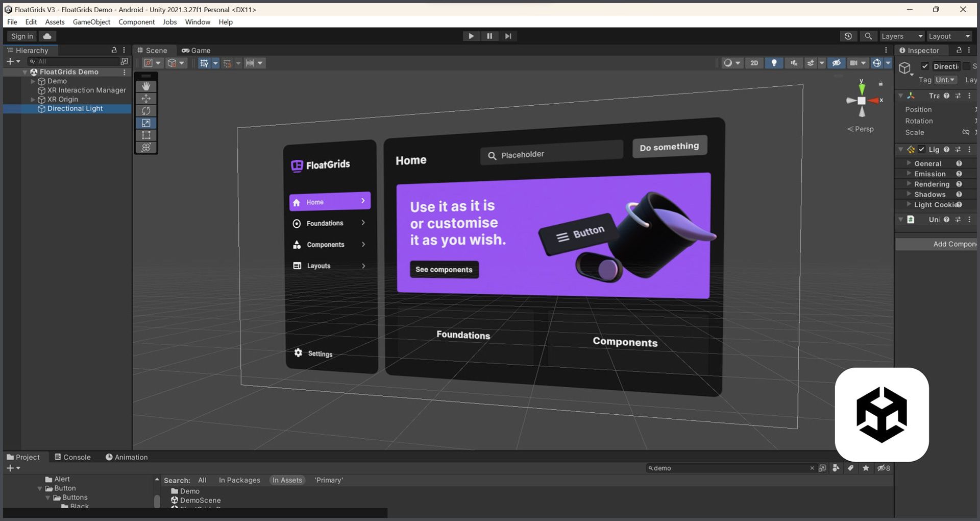Click the Pause button

[x=489, y=36]
